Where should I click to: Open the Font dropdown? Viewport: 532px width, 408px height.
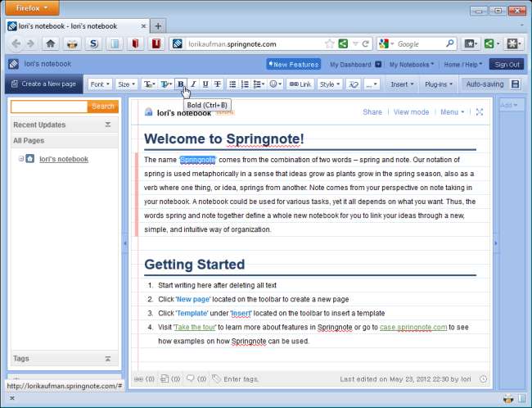tap(99, 84)
